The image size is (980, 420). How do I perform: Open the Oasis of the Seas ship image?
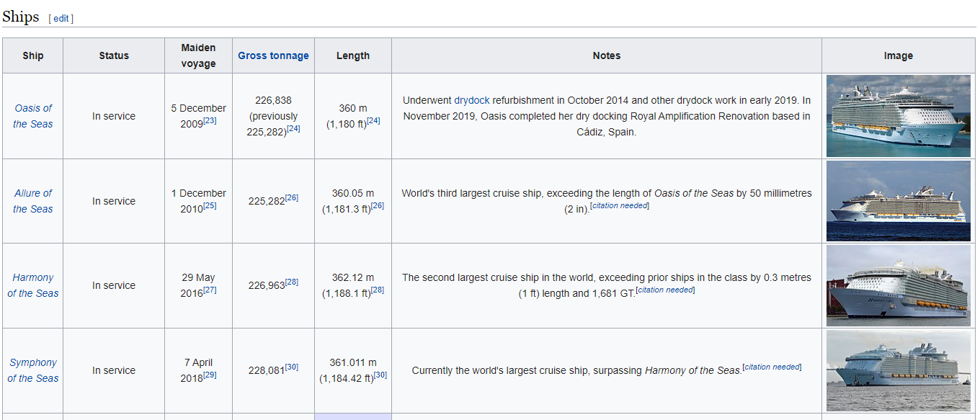point(899,116)
